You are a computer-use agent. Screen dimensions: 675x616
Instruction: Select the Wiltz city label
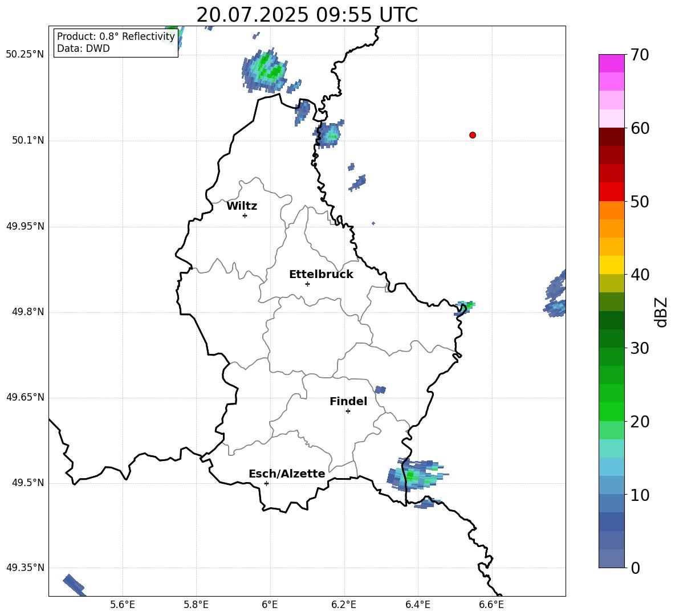(242, 206)
